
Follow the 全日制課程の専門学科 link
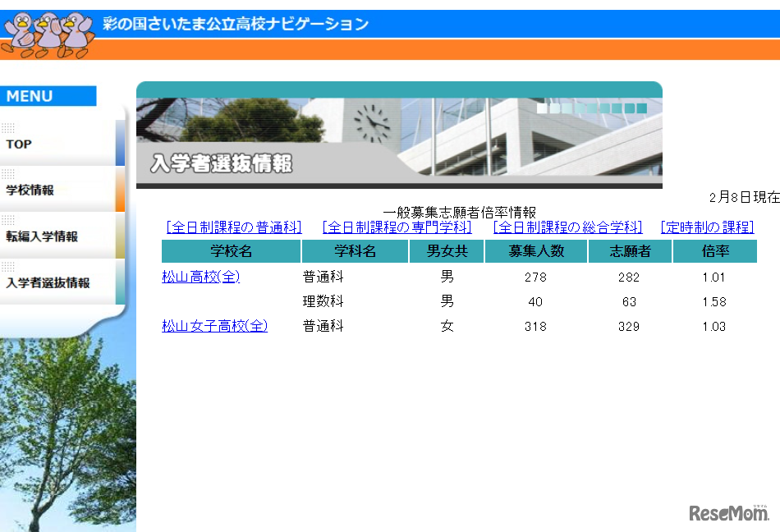[x=397, y=227]
